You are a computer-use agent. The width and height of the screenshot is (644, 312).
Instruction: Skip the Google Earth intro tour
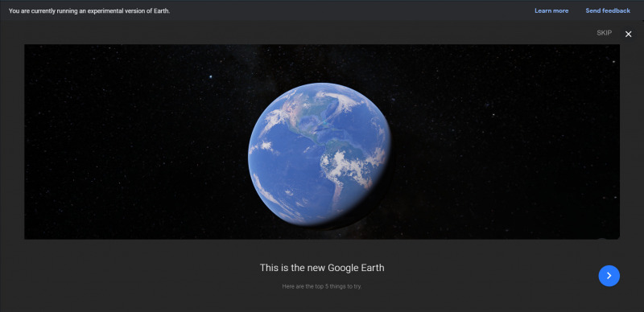point(605,33)
